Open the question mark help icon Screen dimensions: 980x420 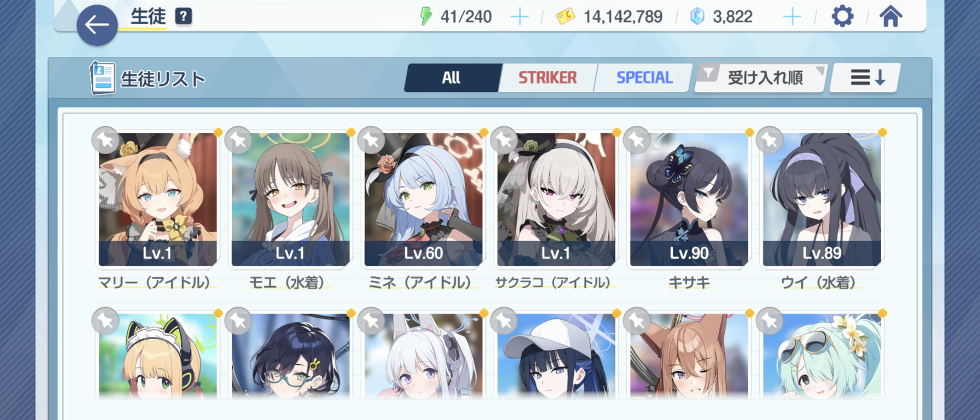coord(184,16)
